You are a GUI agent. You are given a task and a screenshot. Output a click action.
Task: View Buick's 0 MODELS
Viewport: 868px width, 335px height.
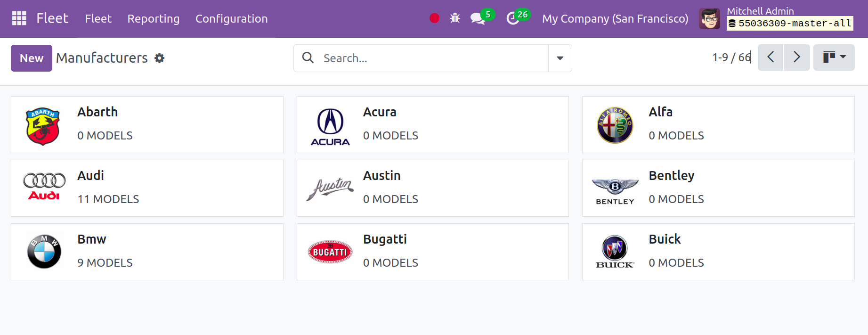[676, 263]
